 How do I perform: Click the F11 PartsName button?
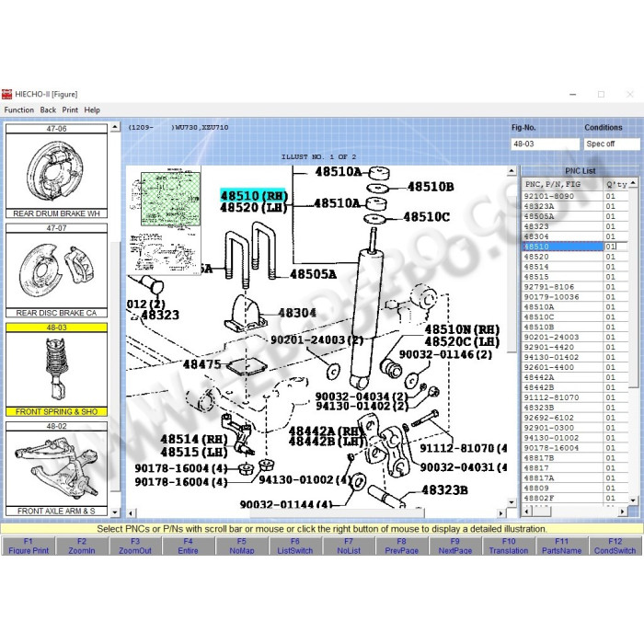coord(561,546)
